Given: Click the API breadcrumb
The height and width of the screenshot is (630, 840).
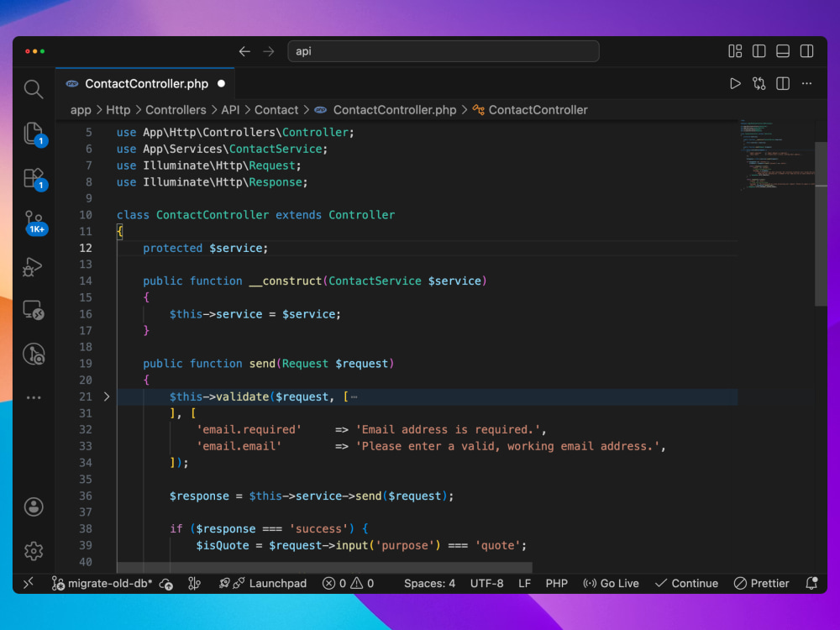Looking at the screenshot, I should [x=230, y=110].
